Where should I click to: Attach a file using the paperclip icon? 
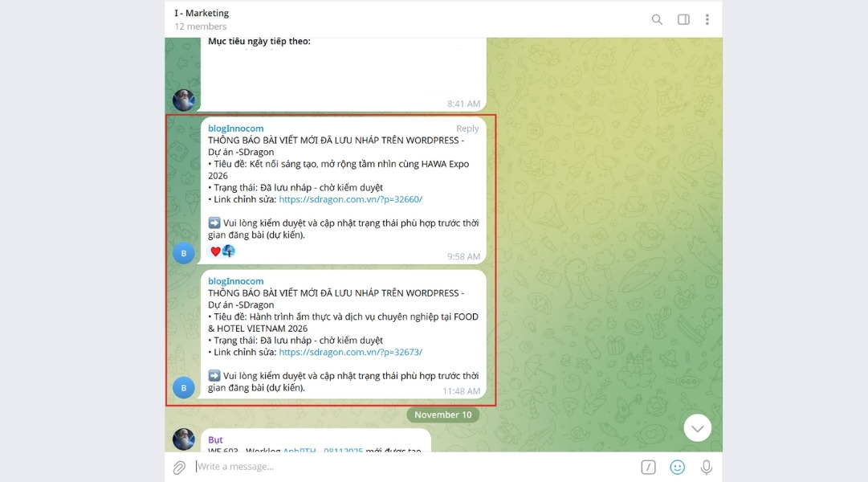pos(178,467)
